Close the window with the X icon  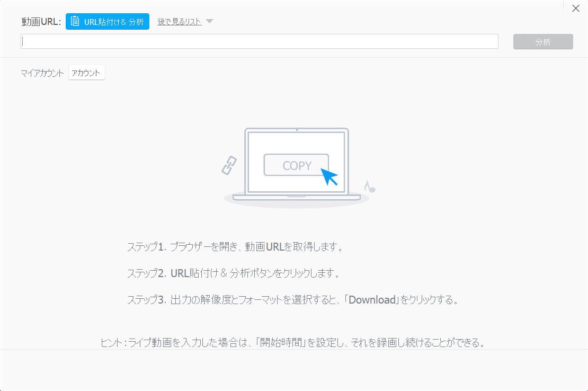[x=576, y=8]
